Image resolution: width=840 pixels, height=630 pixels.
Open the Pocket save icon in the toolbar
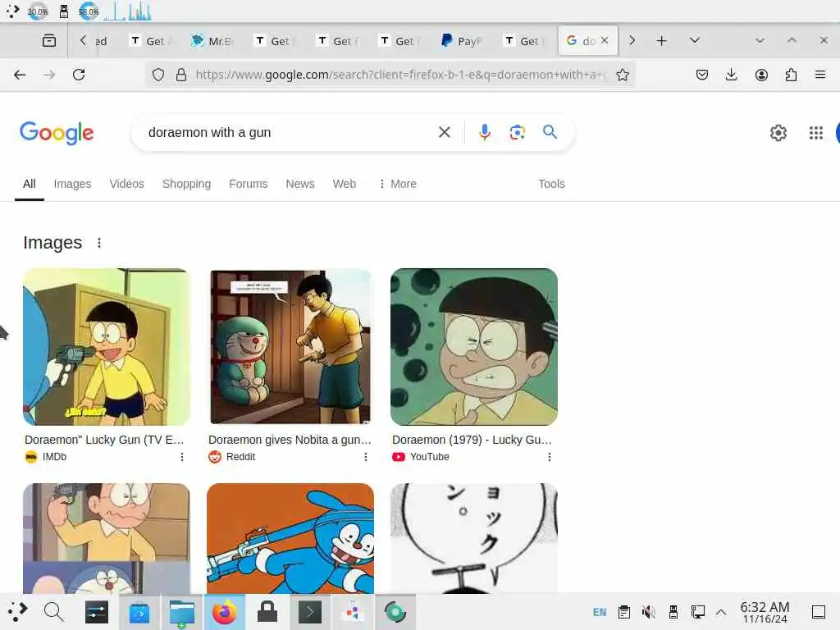(x=702, y=75)
